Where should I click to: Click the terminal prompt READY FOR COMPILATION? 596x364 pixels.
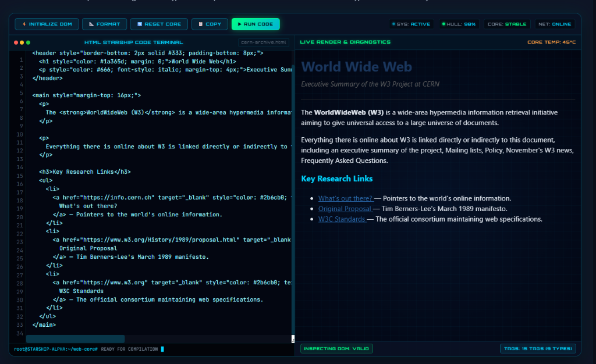pos(129,349)
